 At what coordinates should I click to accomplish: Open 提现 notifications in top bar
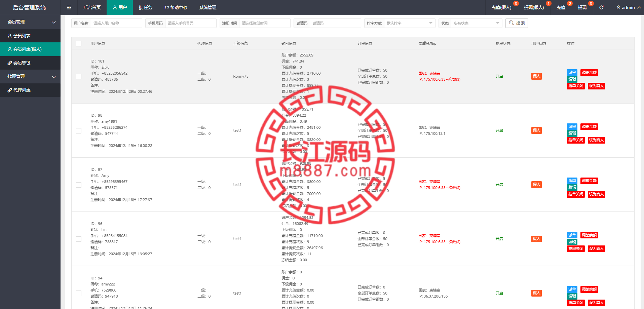[582, 7]
